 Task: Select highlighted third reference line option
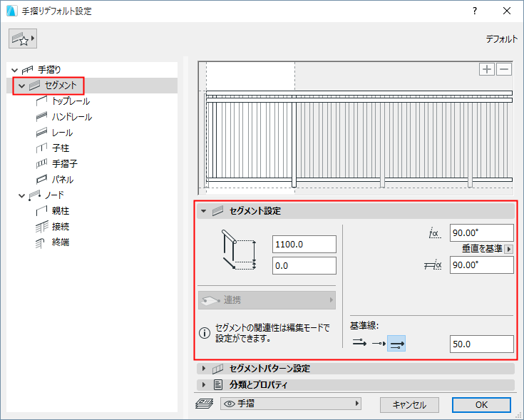[396, 344]
